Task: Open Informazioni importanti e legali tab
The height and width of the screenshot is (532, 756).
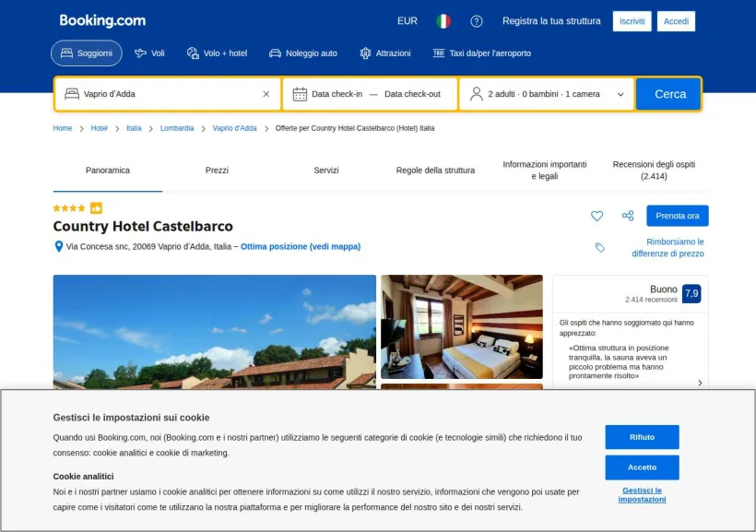Action: click(x=545, y=171)
